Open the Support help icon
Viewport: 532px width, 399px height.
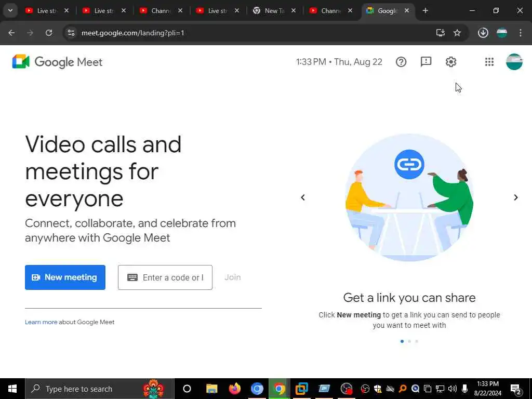[401, 62]
